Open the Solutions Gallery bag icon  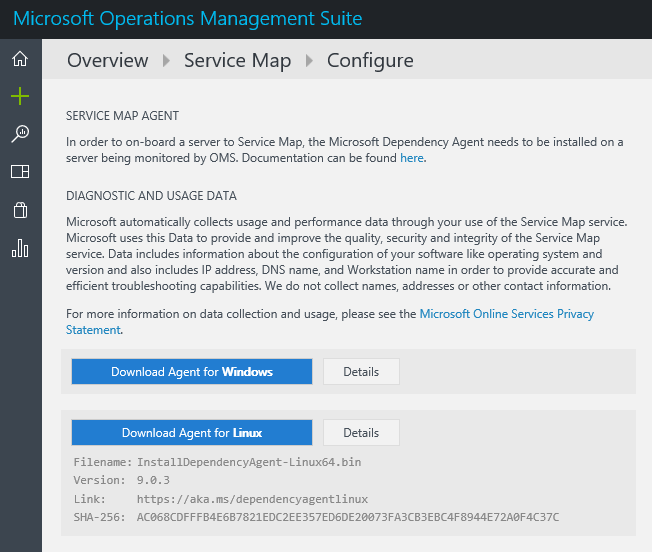[20, 210]
